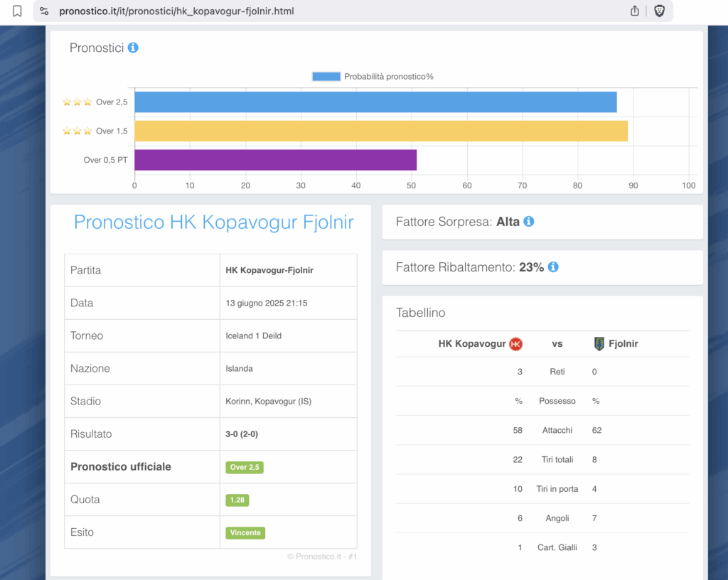Screen dimensions: 728x580
Task: Click the Pronostico ufficiale label
Action: pos(121,467)
